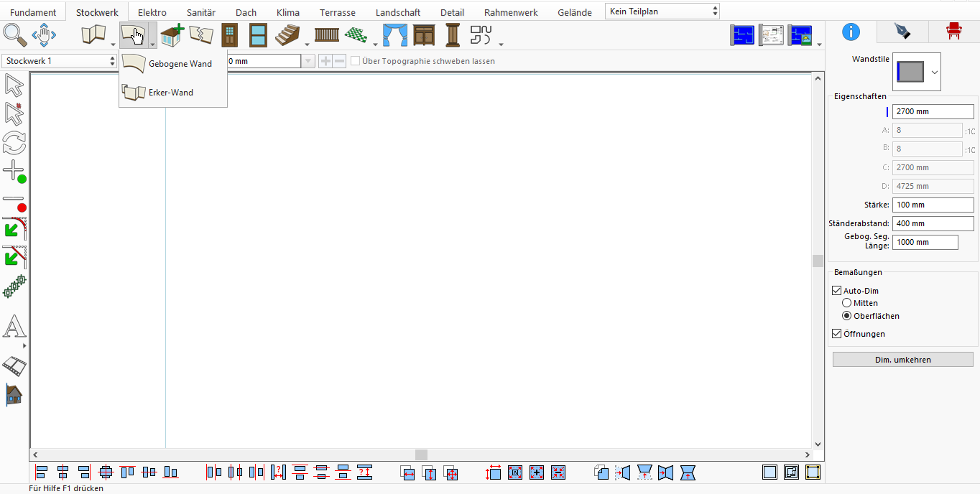Select the text annotation A tool
Viewport: 980px width, 494px height.
(14, 327)
